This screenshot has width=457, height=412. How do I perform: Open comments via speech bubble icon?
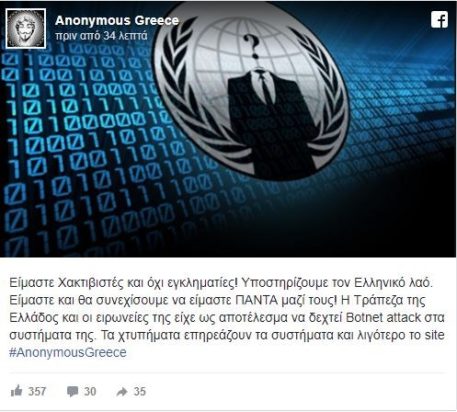72,391
